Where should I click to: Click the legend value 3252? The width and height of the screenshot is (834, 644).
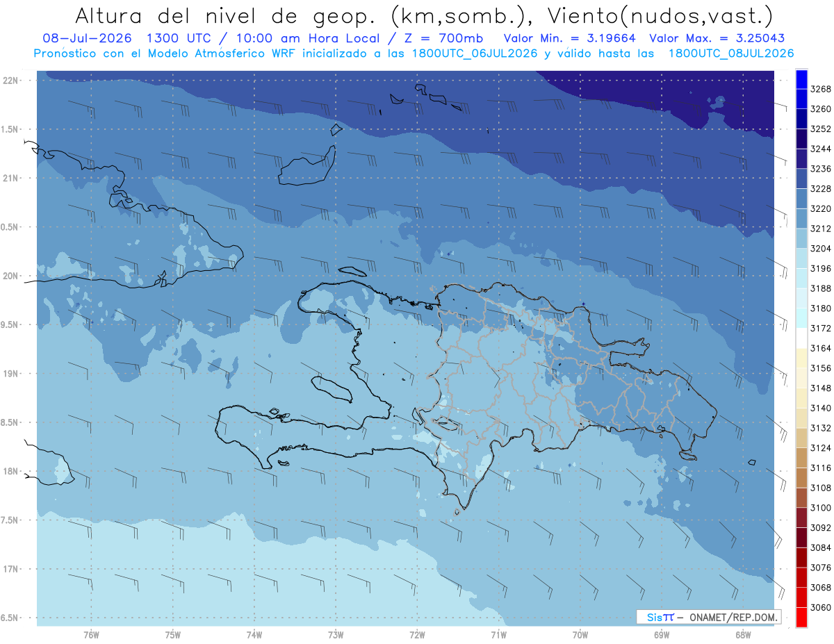point(821,129)
